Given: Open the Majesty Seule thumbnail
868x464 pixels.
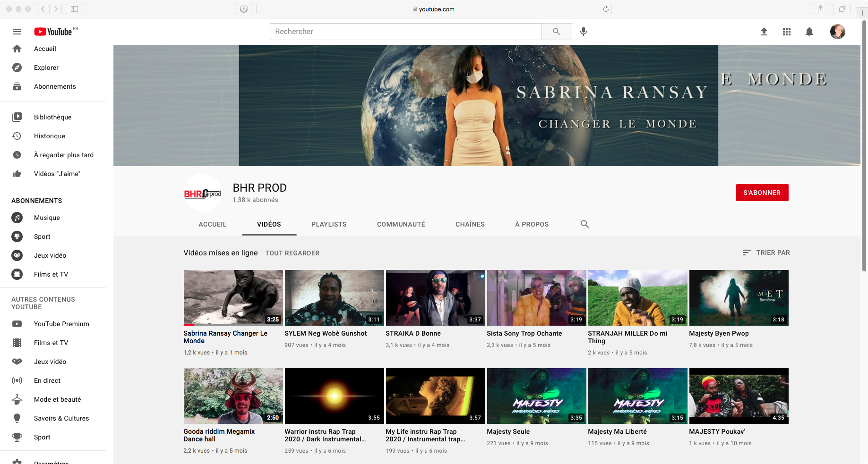Looking at the screenshot, I should coord(537,396).
